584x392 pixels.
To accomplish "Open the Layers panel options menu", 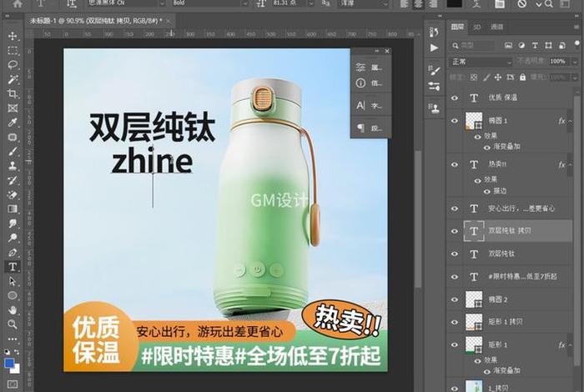I will pyautogui.click(x=577, y=27).
